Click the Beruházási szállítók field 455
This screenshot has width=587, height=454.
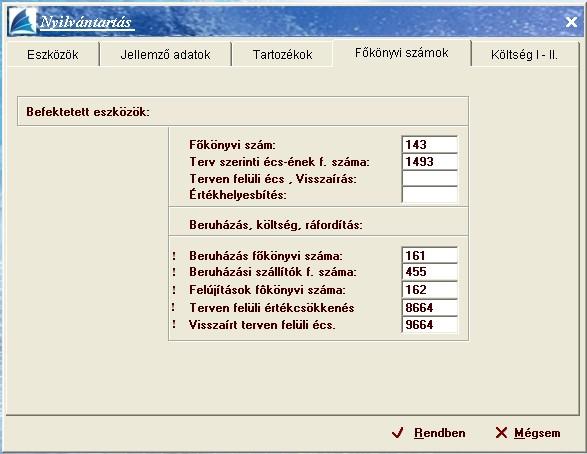click(x=429, y=272)
